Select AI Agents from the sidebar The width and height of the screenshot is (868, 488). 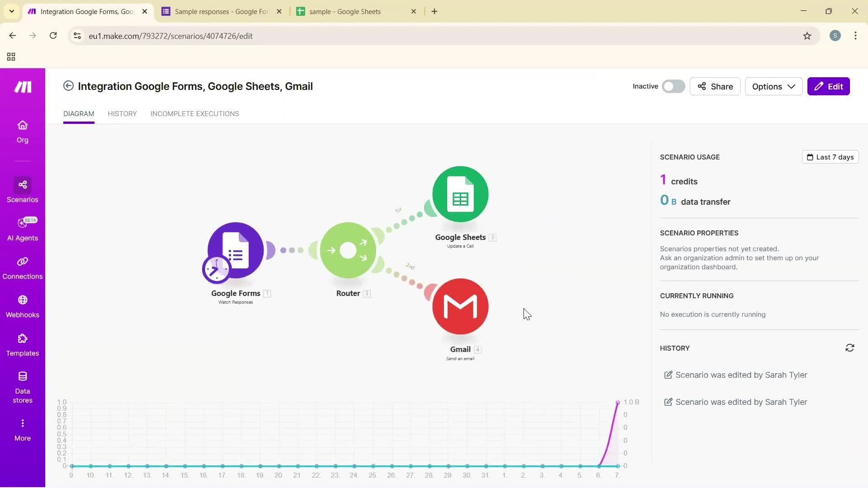(22, 228)
